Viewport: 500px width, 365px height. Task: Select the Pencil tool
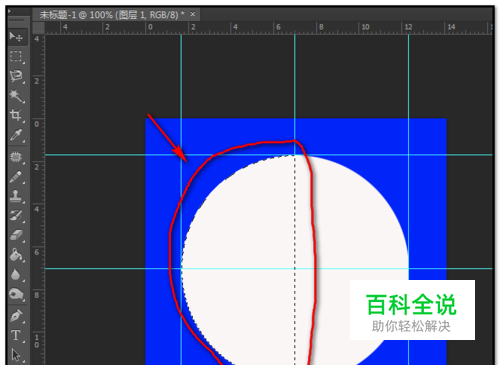coord(16,177)
